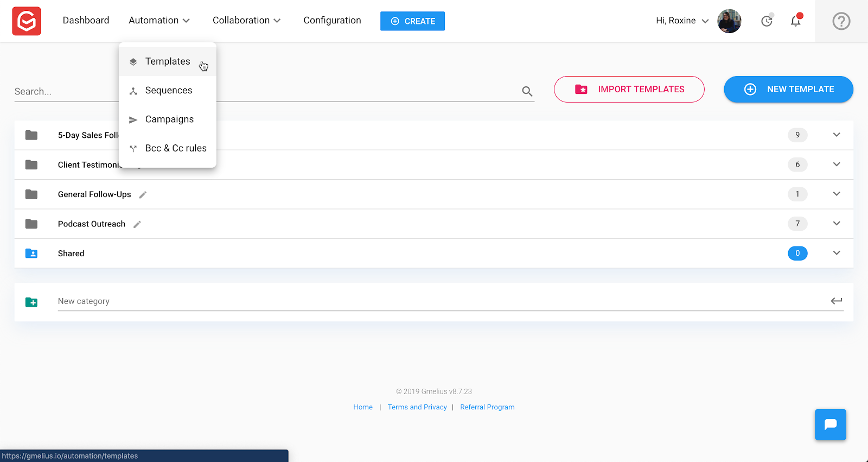Viewport: 868px width, 462px height.
Task: Go to Dashboard in top navigation
Action: (86, 20)
